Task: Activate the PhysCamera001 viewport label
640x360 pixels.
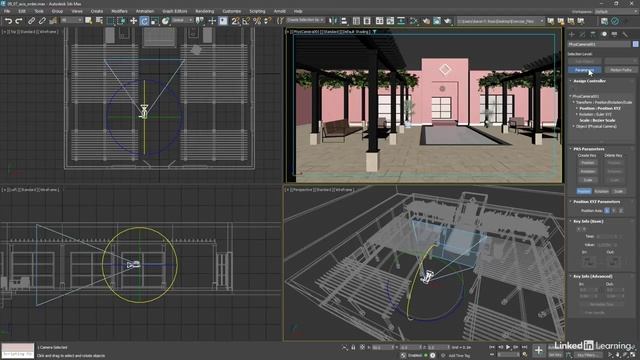Action: 304,31
